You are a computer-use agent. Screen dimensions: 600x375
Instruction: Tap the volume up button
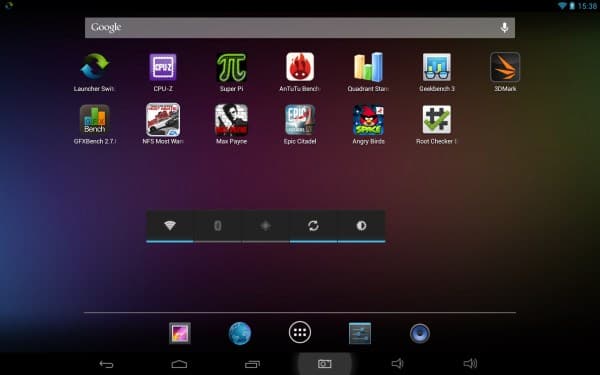tap(470, 363)
